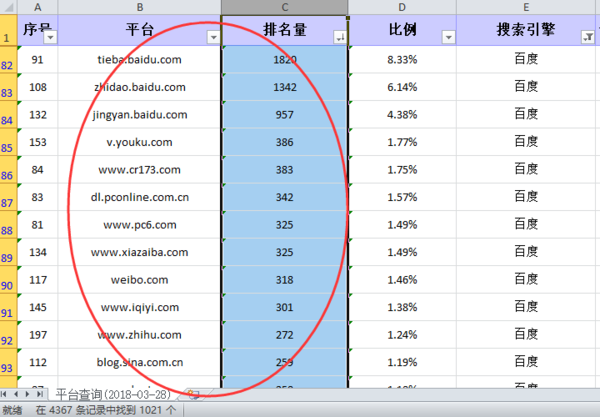
Task: Select row 82 header
Action: tap(8, 60)
